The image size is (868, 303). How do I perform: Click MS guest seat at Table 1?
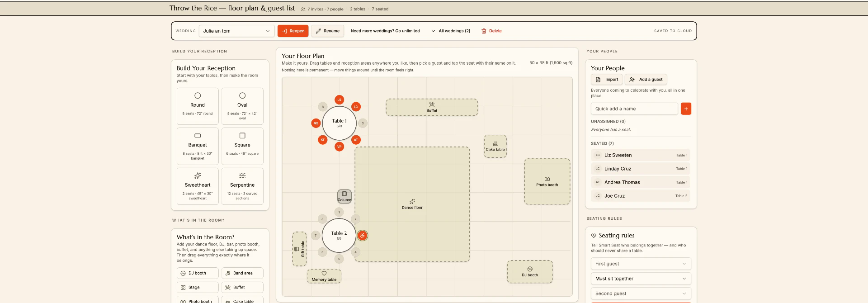pyautogui.click(x=316, y=123)
